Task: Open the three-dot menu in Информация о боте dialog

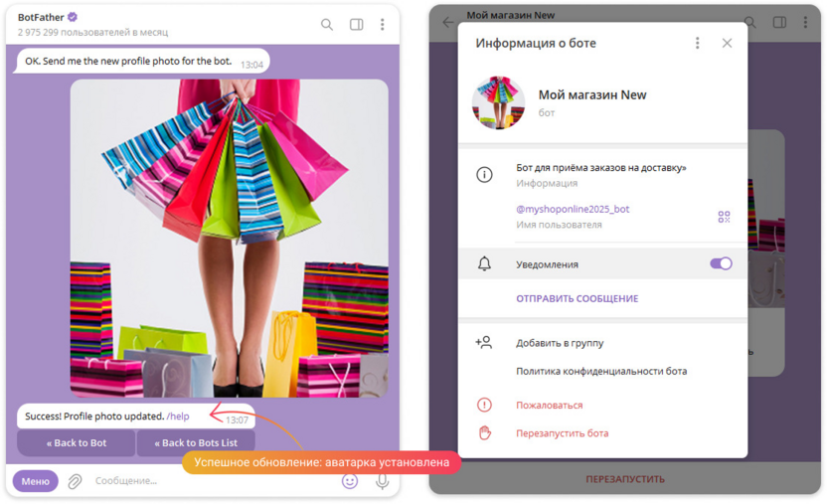Action: point(697,43)
